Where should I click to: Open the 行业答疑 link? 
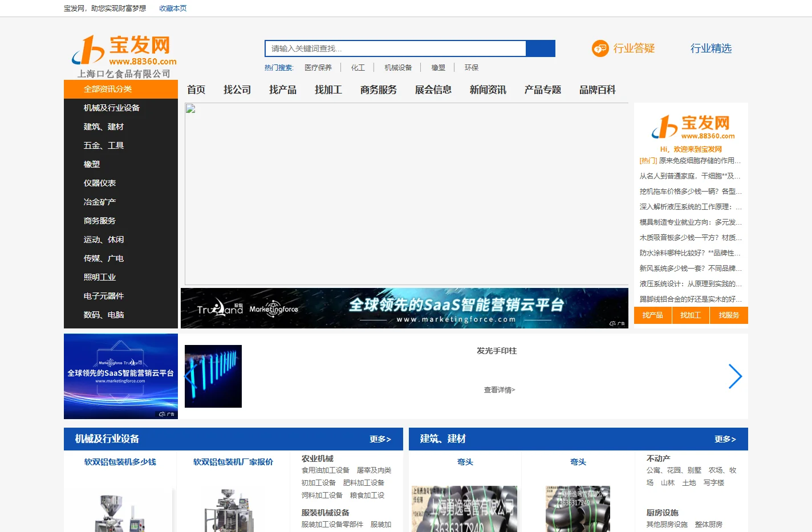(634, 48)
